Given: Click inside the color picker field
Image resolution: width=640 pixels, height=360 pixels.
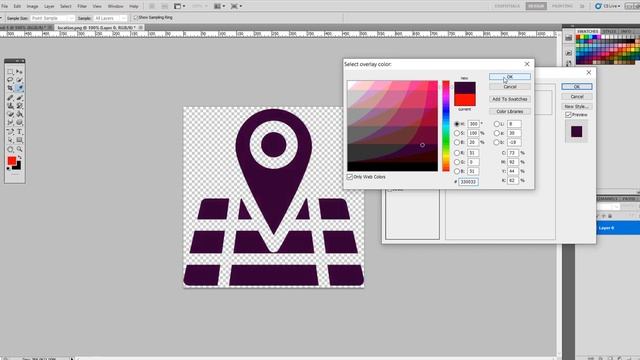Looking at the screenshot, I should pos(392,126).
